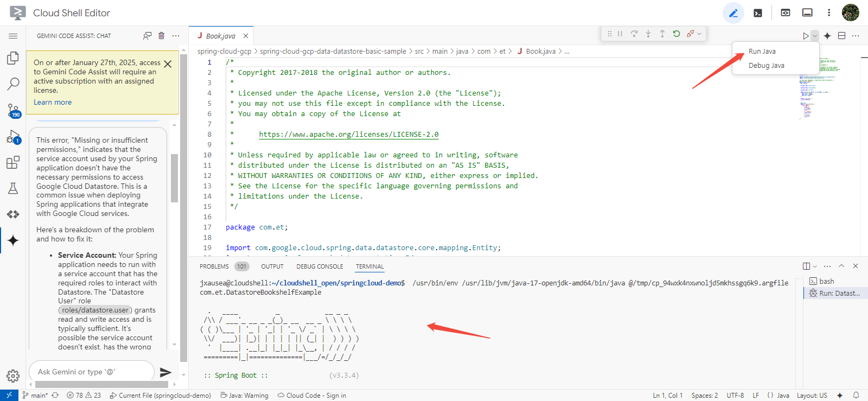Image resolution: width=868 pixels, height=401 pixels.
Task: Click the src breadcrumb segment
Action: (x=419, y=52)
